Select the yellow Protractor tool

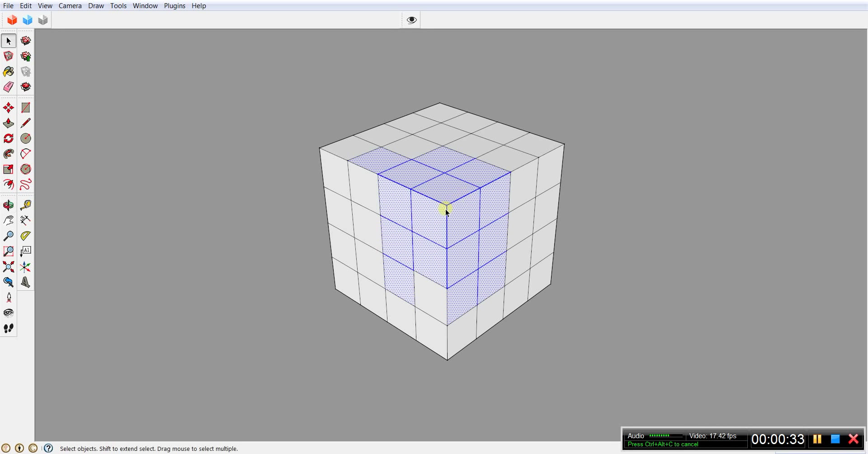point(26,236)
